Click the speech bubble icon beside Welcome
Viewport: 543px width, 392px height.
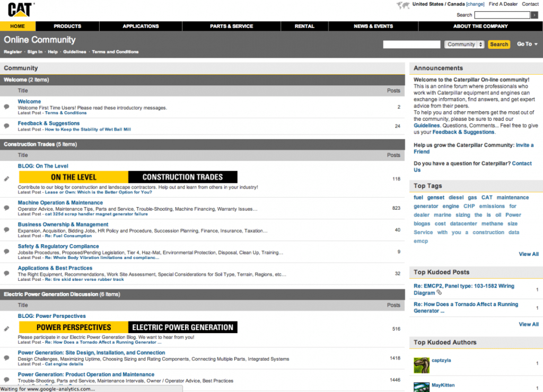(x=6, y=106)
